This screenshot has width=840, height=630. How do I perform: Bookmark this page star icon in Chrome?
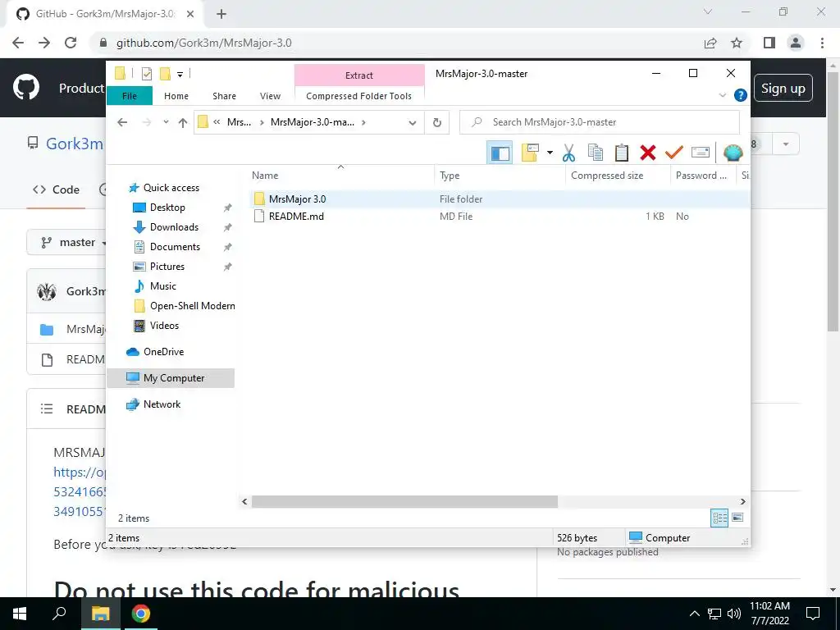(x=737, y=43)
